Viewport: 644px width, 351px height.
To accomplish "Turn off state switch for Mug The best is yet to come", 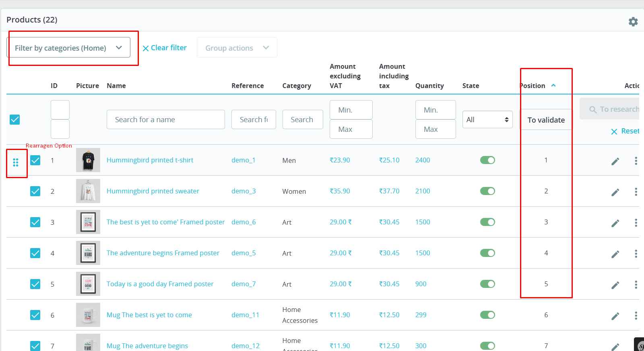I will click(x=487, y=315).
